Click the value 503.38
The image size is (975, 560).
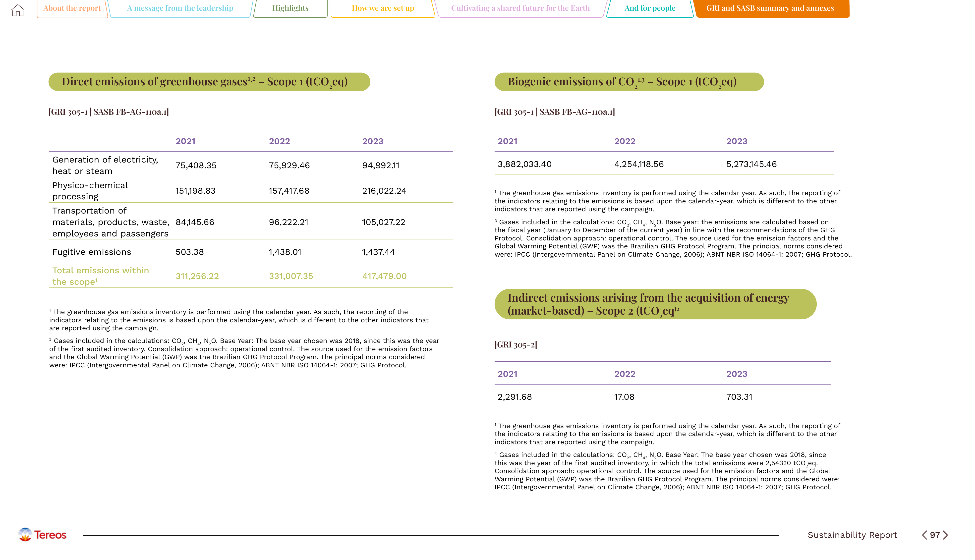pos(190,252)
